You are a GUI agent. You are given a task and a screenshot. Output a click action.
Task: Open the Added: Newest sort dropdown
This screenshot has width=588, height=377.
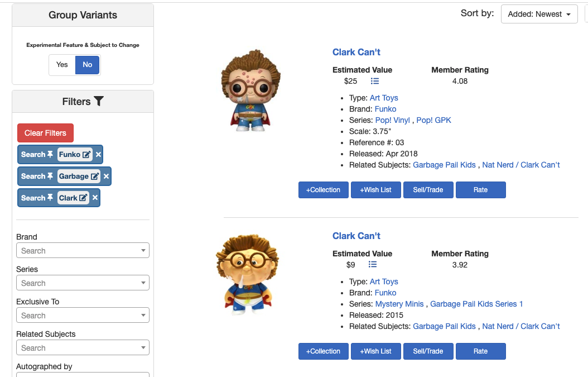pyautogui.click(x=539, y=15)
